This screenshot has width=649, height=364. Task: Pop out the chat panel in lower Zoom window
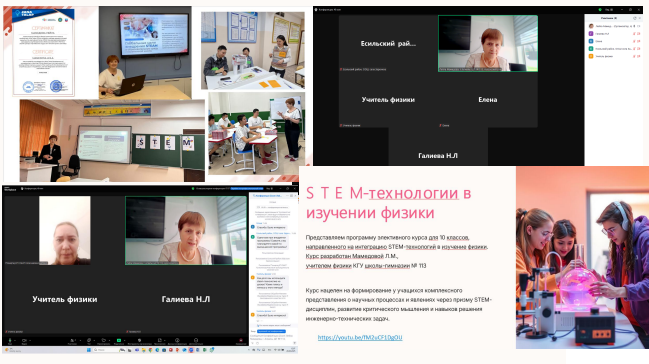[291, 195]
